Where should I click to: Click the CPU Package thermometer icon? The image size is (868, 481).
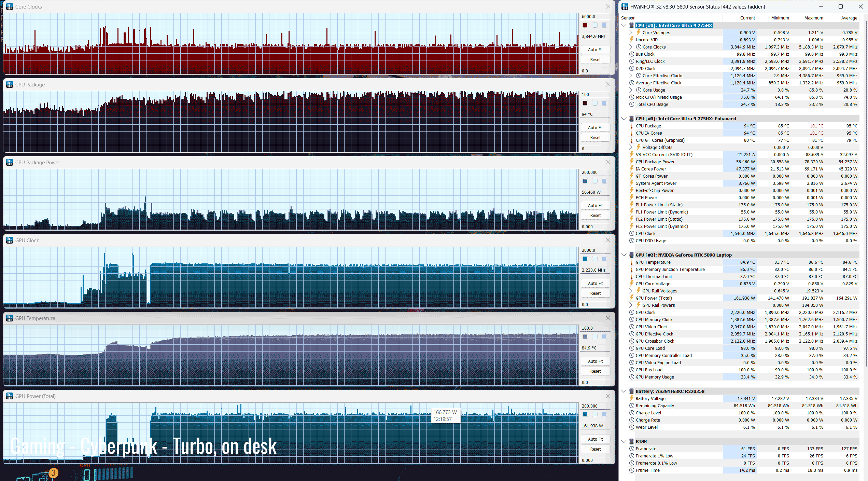pyautogui.click(x=632, y=126)
